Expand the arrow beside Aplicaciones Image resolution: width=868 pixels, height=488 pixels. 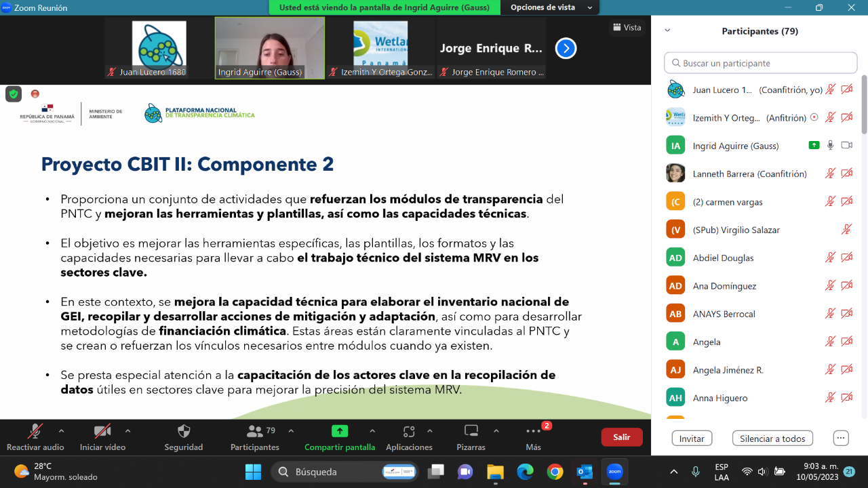click(x=430, y=430)
